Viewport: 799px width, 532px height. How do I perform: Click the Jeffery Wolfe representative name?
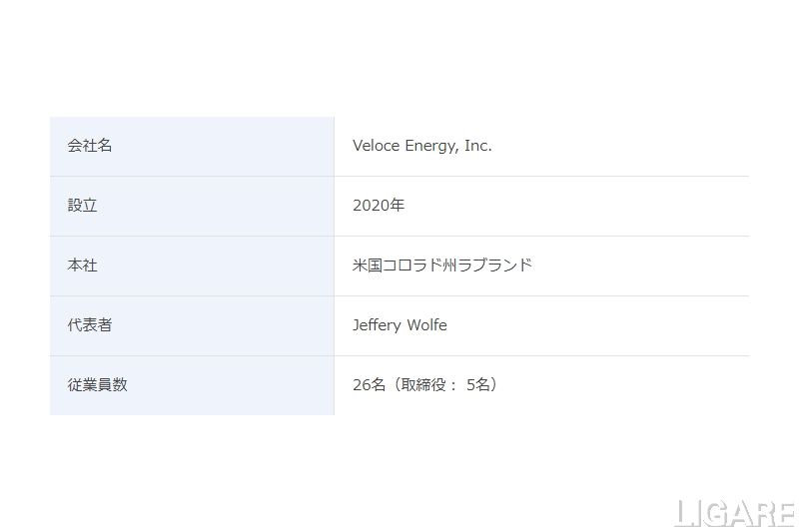click(x=399, y=325)
